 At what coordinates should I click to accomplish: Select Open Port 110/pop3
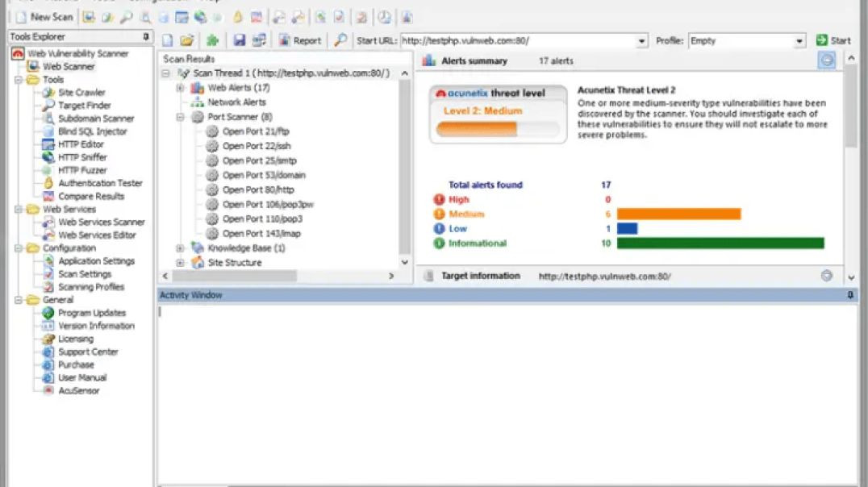pos(262,219)
